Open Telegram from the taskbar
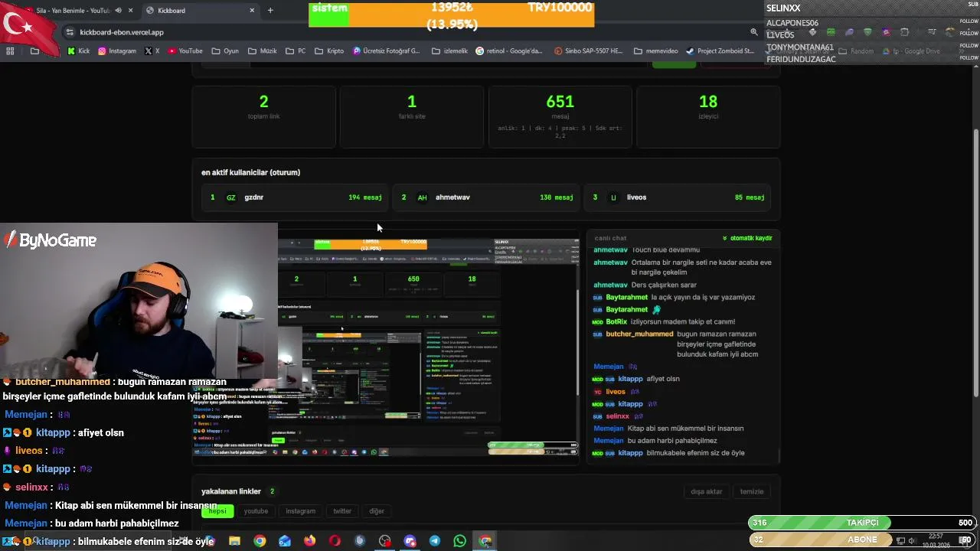Image resolution: width=980 pixels, height=551 pixels. coord(435,541)
